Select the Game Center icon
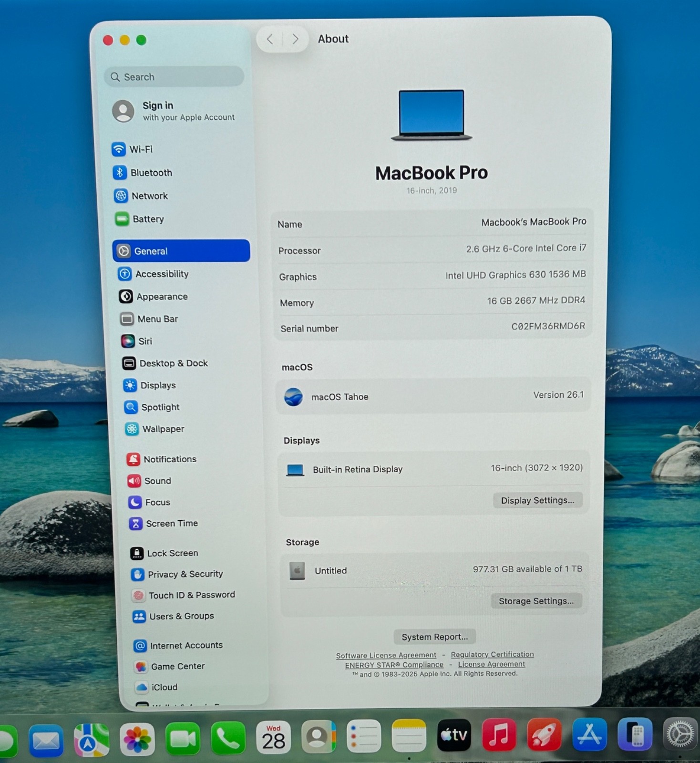 (x=141, y=667)
